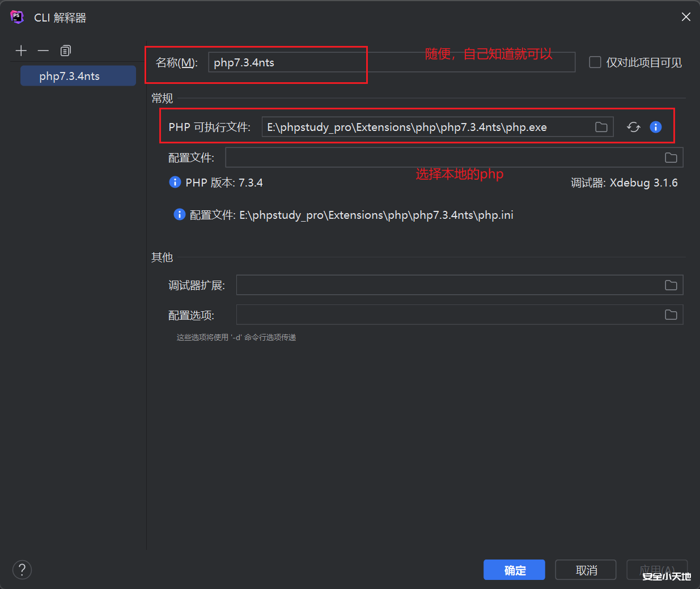700x589 pixels.
Task: Browse for 配置选项 via folder icon
Action: click(671, 315)
